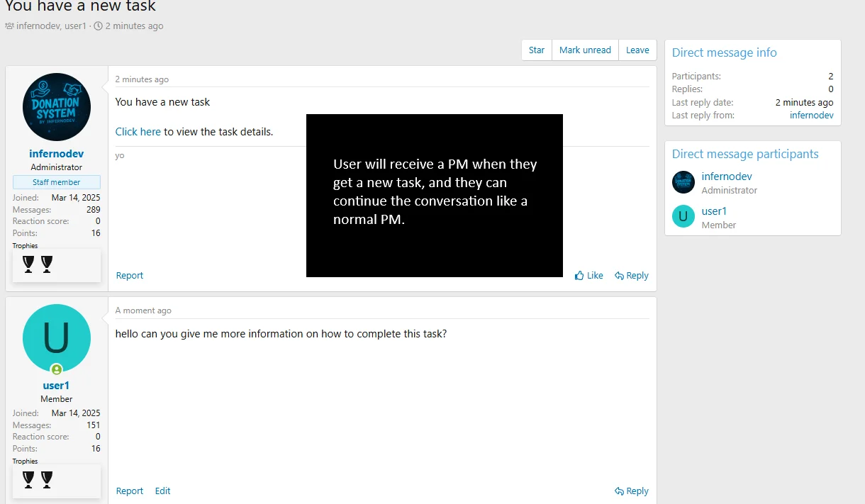Open infernodev username link under avatar
The image size is (865, 504).
pyautogui.click(x=57, y=154)
